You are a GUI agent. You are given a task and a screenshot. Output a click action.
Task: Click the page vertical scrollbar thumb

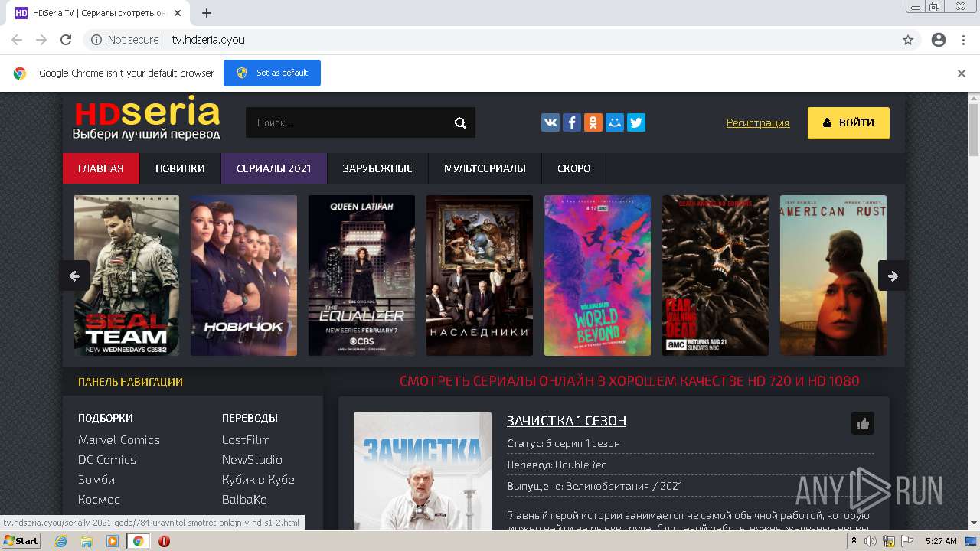(x=973, y=130)
